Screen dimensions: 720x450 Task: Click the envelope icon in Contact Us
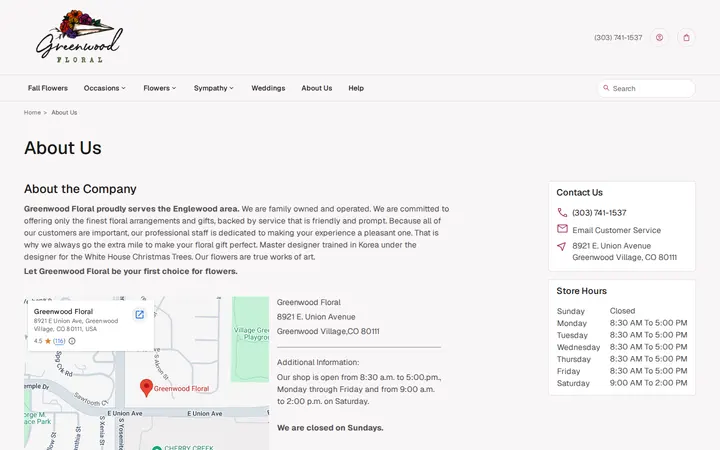562,229
